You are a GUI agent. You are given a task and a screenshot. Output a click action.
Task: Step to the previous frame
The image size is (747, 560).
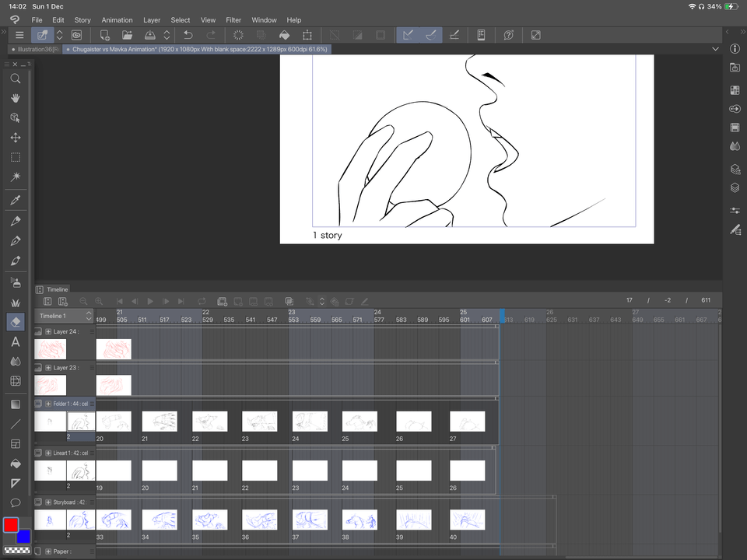point(135,301)
